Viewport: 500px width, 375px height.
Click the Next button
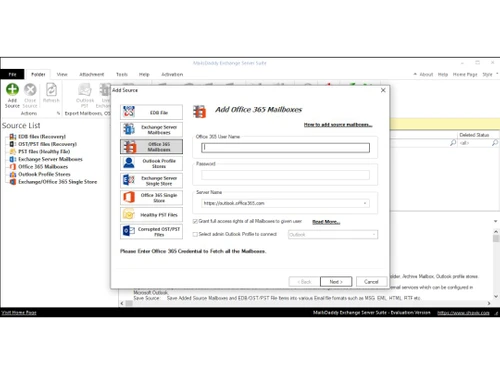[336, 282]
